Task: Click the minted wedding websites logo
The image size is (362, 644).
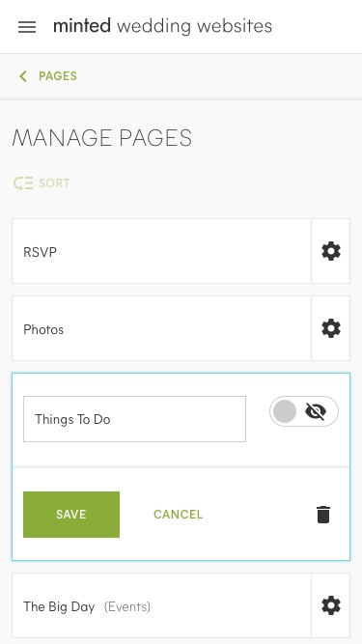Action: pos(162,26)
